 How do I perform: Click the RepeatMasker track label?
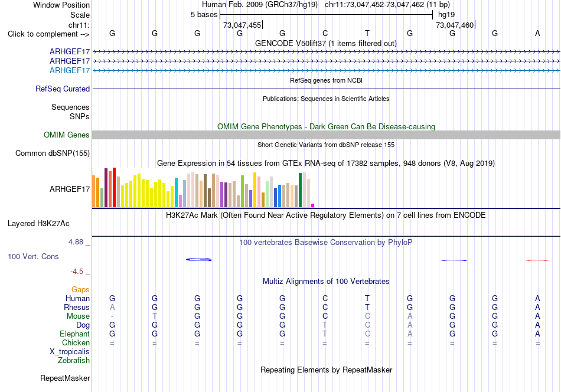65,378
